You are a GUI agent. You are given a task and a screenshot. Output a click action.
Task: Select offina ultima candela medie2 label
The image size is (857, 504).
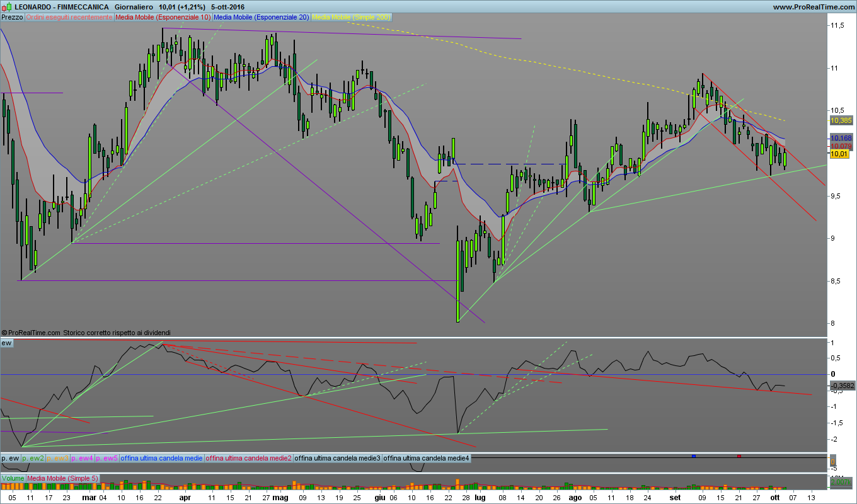coord(248,458)
